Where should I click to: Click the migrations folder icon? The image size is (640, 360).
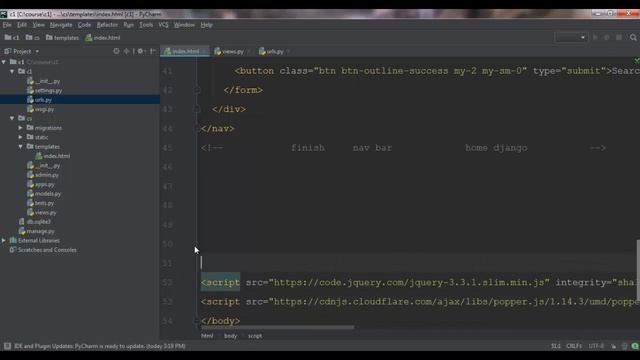[30, 128]
